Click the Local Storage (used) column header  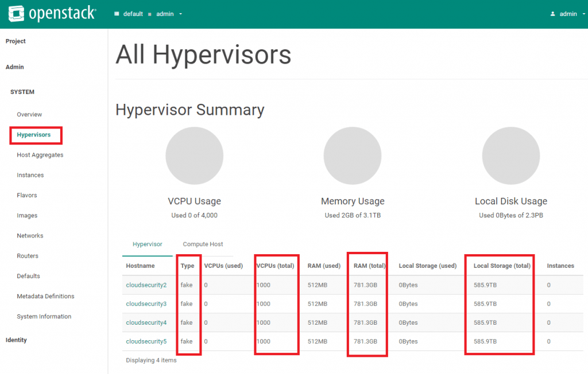tap(427, 266)
